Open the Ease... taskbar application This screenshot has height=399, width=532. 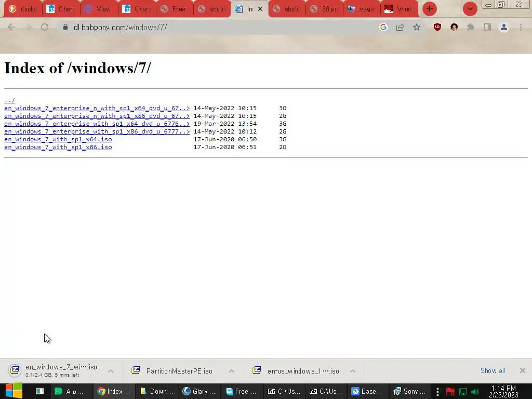click(x=367, y=391)
